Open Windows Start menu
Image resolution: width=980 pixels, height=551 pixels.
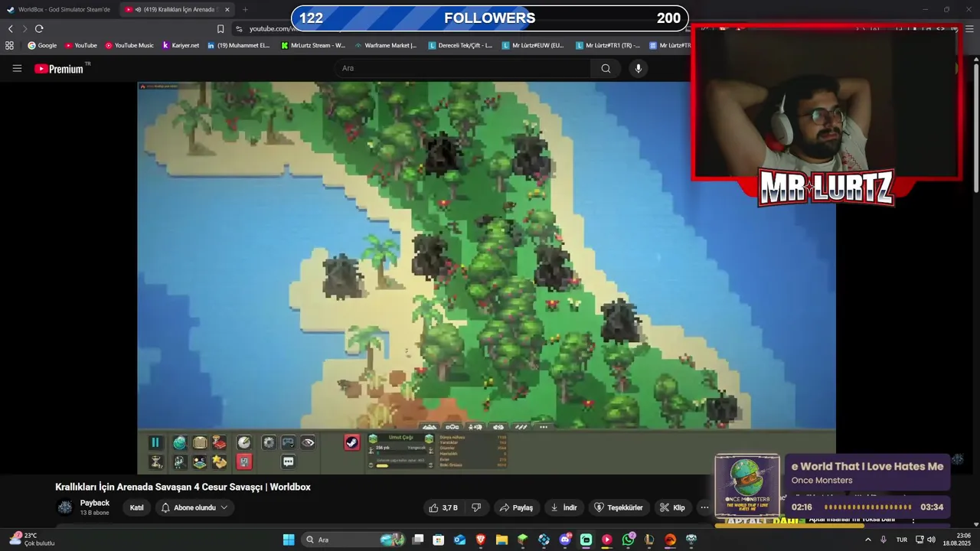click(289, 540)
